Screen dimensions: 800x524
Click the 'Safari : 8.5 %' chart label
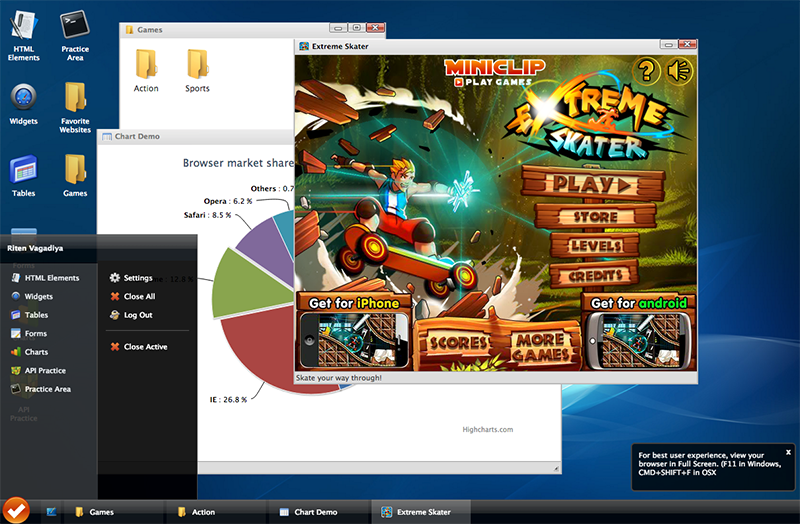tap(208, 215)
